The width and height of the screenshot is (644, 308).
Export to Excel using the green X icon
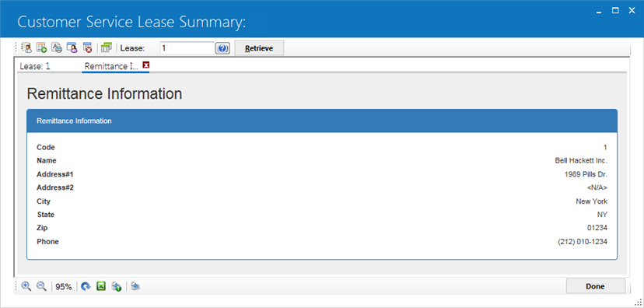(x=101, y=286)
